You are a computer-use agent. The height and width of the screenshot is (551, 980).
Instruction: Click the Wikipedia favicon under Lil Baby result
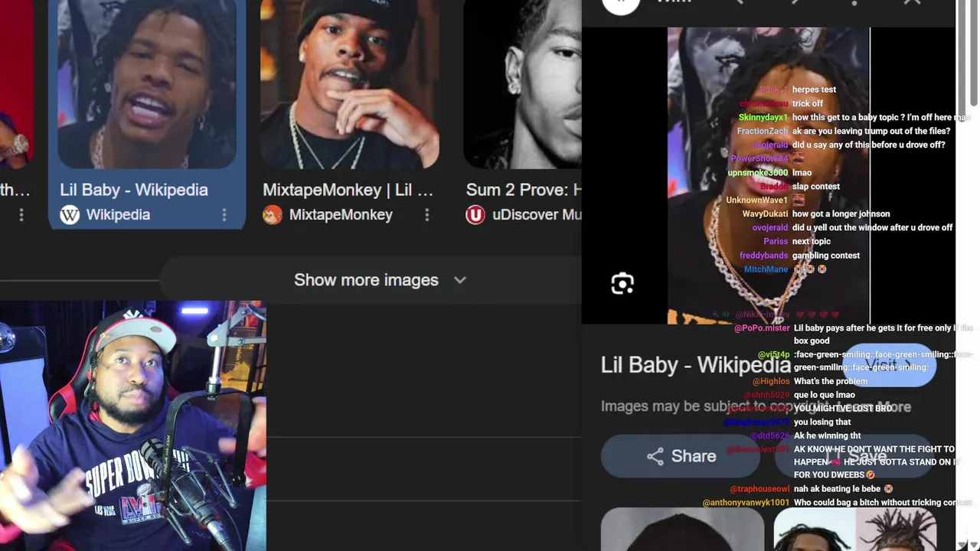[x=70, y=215]
